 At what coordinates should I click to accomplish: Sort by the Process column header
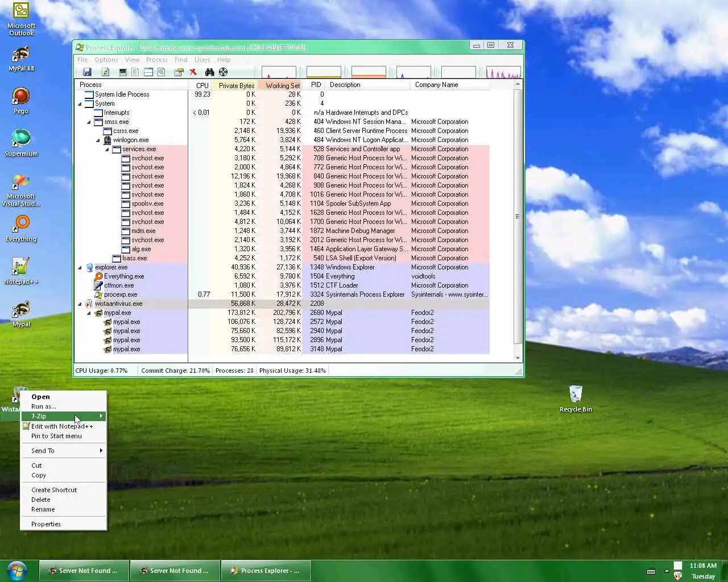pos(131,85)
